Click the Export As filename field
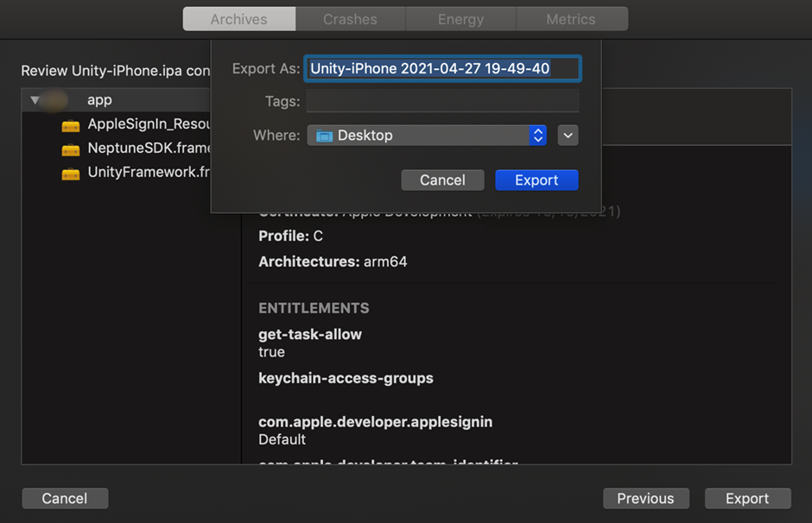 [x=443, y=68]
